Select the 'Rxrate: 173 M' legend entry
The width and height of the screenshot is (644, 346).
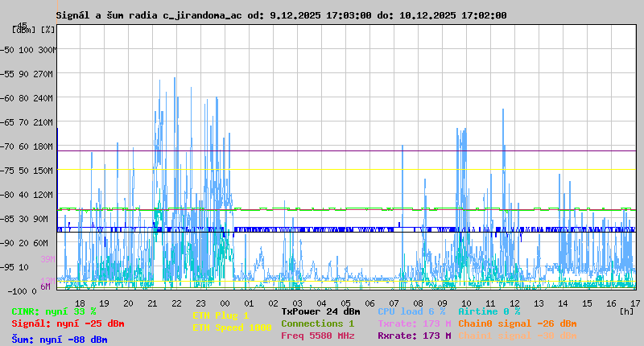[x=415, y=336]
